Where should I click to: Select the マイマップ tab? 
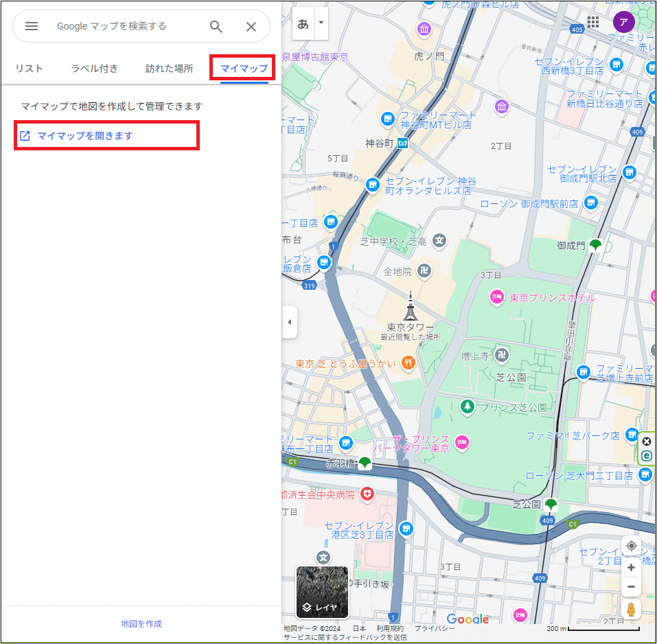point(244,68)
